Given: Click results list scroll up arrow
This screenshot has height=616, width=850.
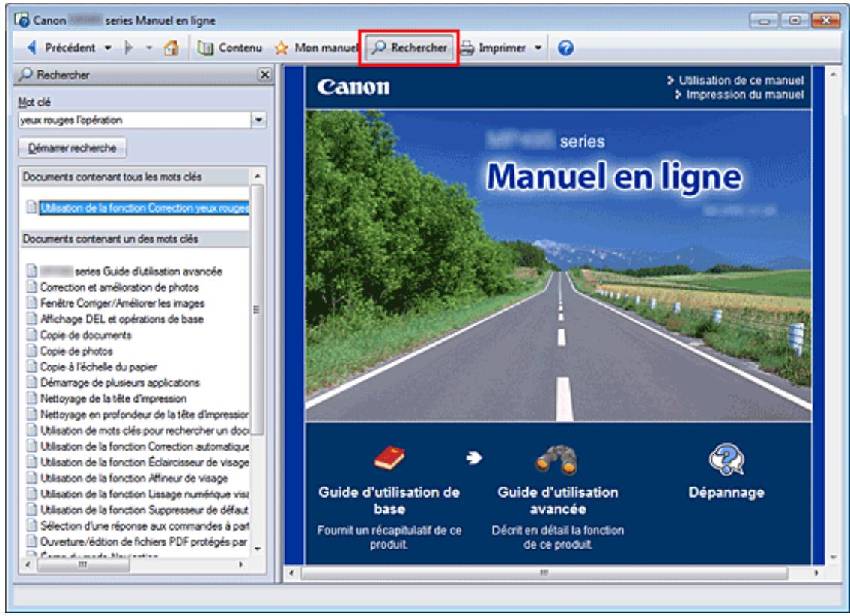Looking at the screenshot, I should 258,177.
